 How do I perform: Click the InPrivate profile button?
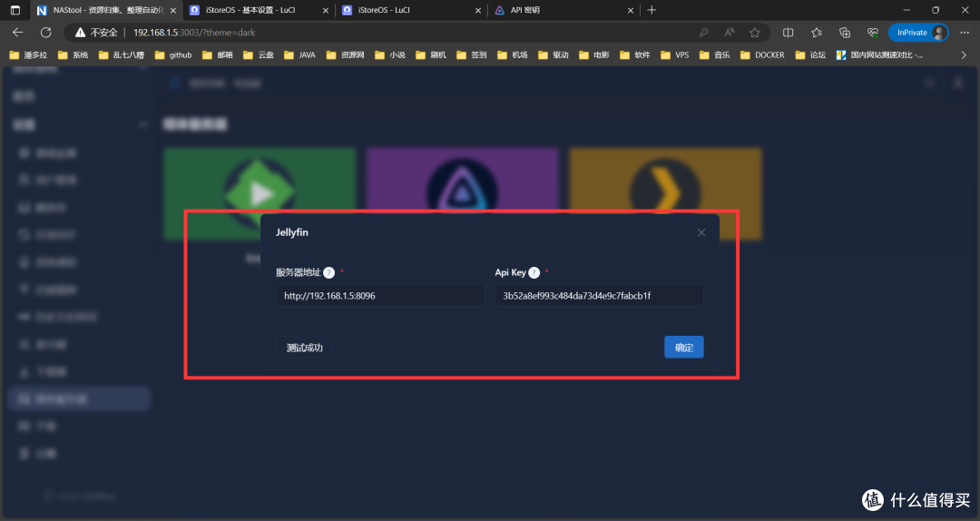click(x=918, y=33)
